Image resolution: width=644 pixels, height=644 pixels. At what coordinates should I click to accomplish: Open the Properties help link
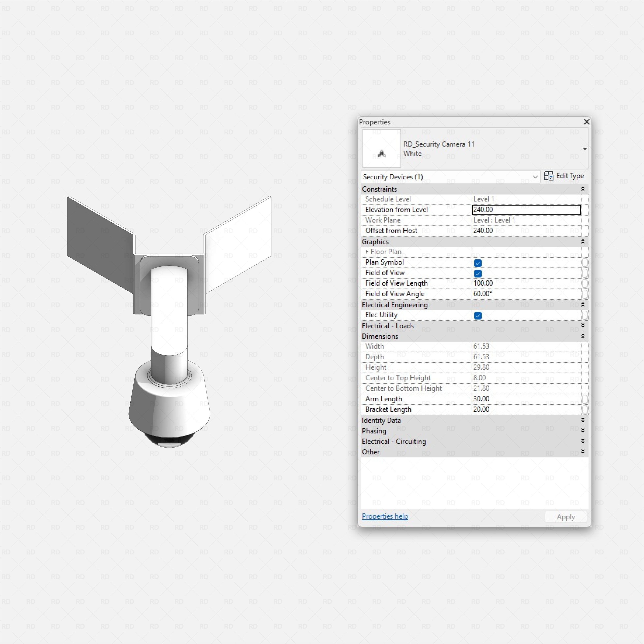tap(385, 516)
